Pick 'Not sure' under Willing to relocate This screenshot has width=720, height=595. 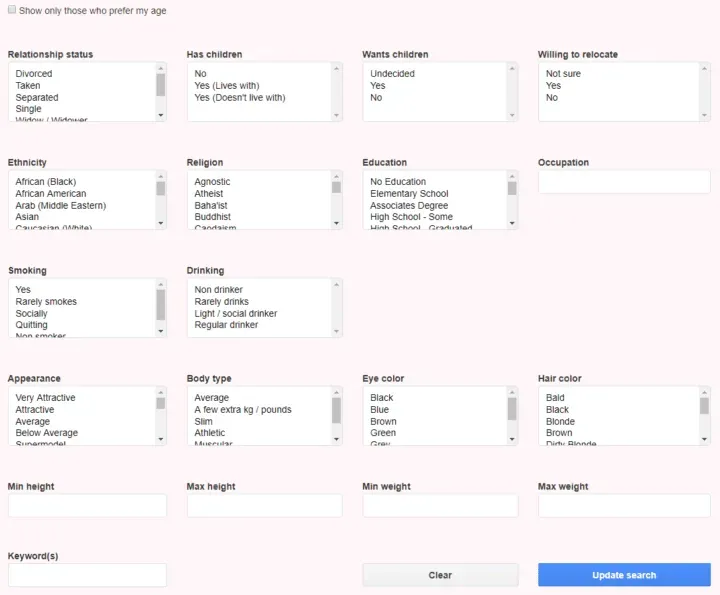[x=563, y=74]
